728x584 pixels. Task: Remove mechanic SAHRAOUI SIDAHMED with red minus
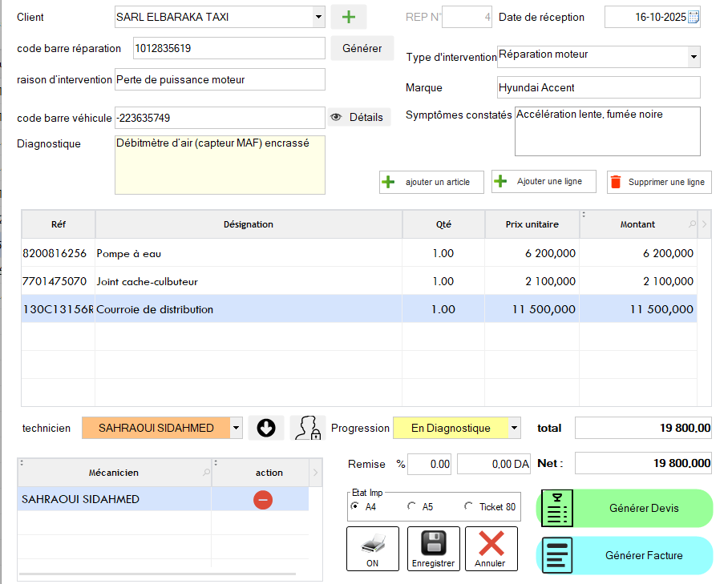pos(263,500)
